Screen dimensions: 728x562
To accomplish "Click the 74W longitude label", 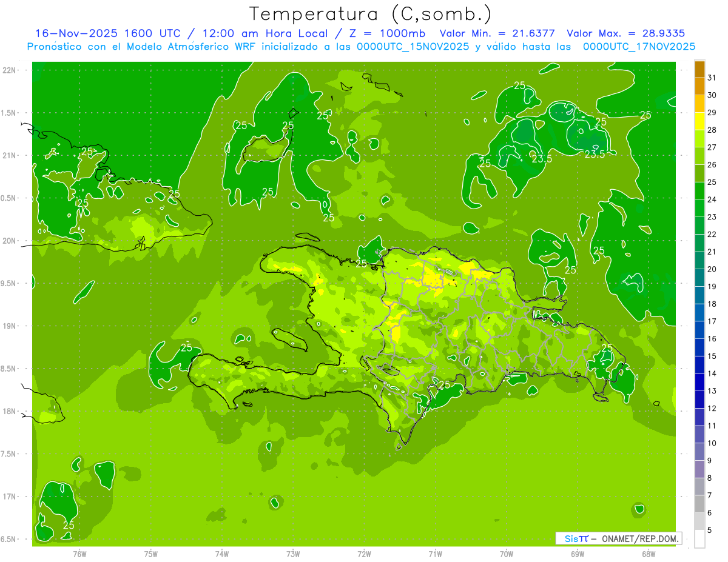I will tap(222, 554).
